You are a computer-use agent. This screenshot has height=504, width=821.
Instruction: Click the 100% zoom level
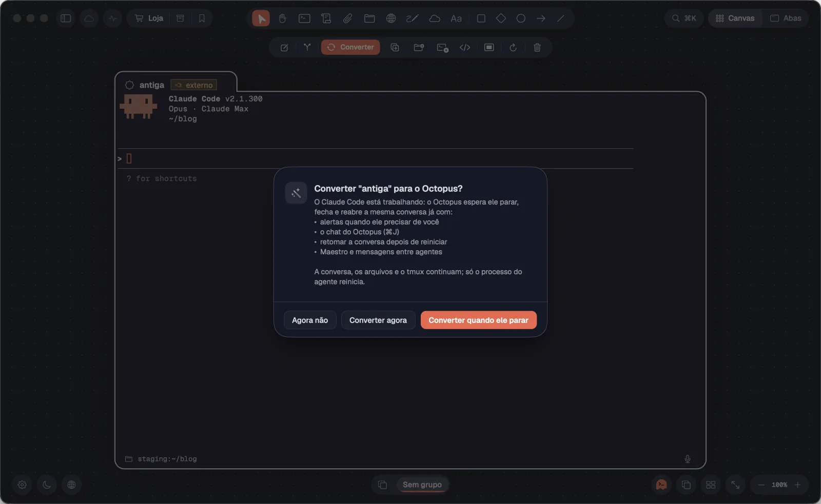tap(779, 485)
